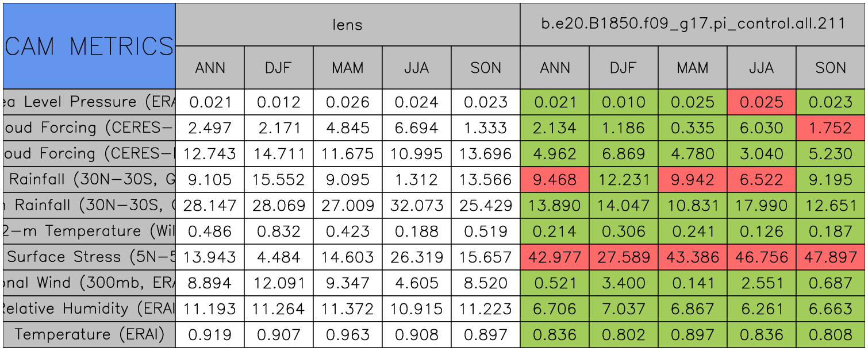Click the DJF header under lens
The width and height of the screenshot is (868, 351).
tap(279, 68)
